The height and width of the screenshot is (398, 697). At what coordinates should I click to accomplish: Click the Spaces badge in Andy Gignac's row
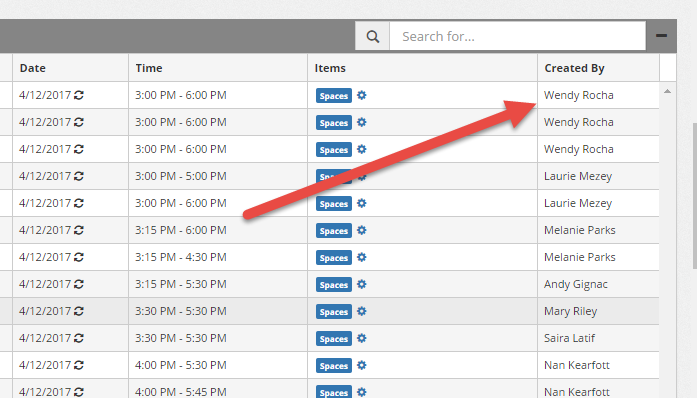point(334,285)
